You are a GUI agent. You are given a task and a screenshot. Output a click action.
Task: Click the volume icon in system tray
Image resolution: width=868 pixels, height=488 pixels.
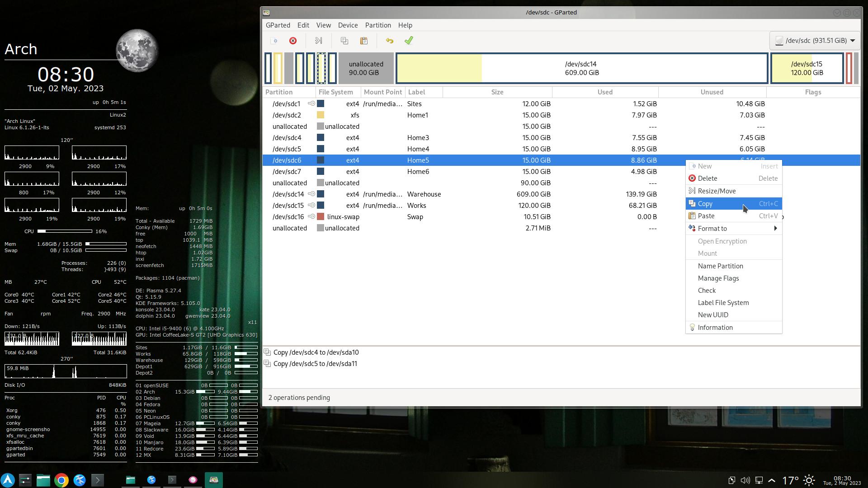(x=745, y=480)
